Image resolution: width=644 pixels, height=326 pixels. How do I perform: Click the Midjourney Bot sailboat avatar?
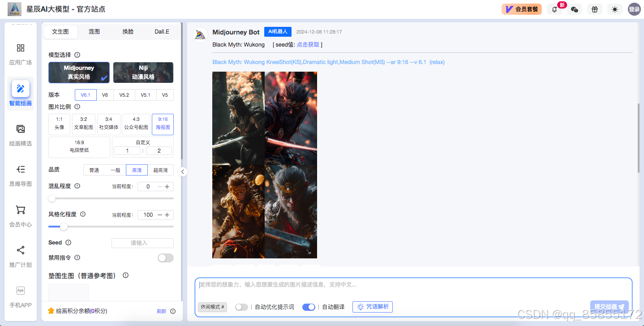[200, 35]
